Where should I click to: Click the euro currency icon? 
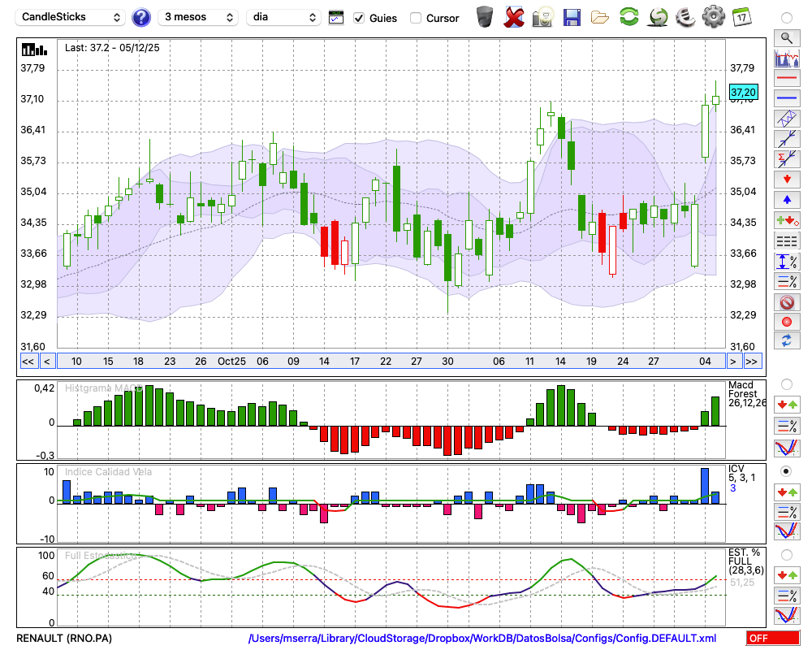coord(686,16)
